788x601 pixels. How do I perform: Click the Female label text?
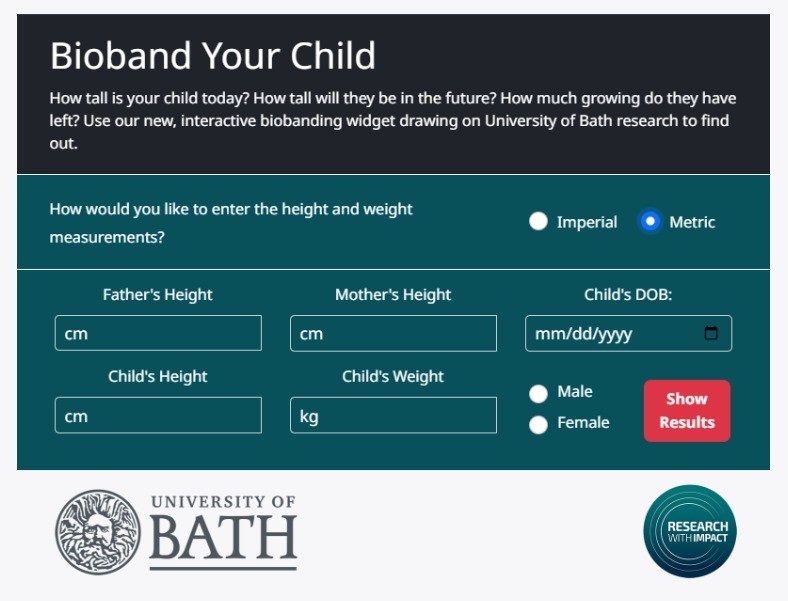click(x=583, y=423)
